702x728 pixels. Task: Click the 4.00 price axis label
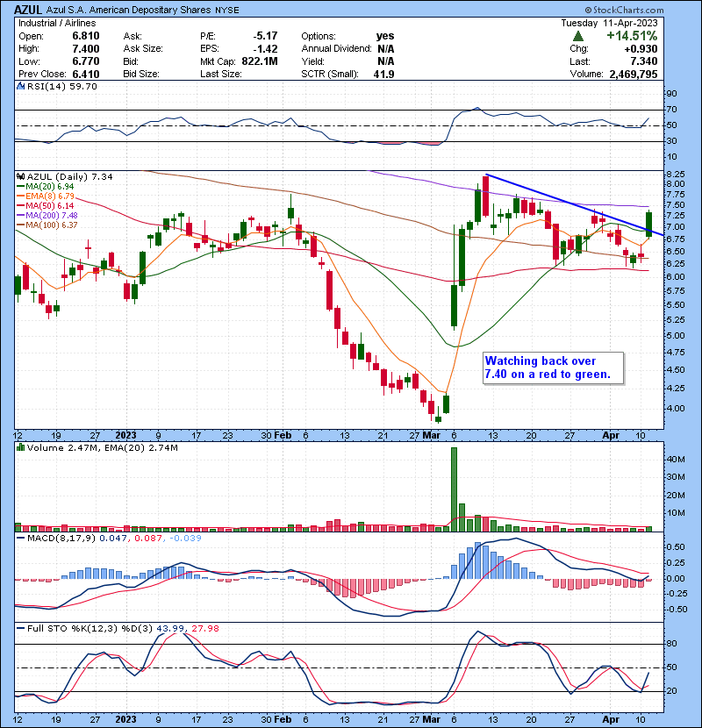click(675, 408)
